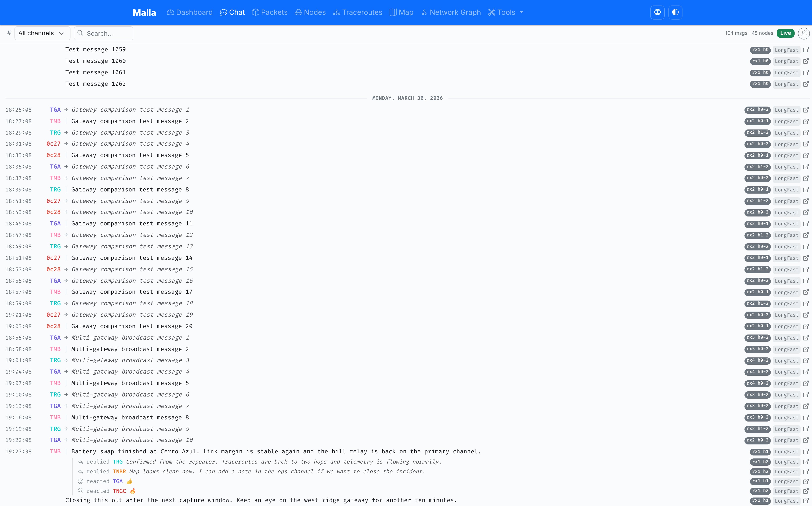Expand the Tools dropdown menu
The width and height of the screenshot is (812, 506).
[506, 12]
